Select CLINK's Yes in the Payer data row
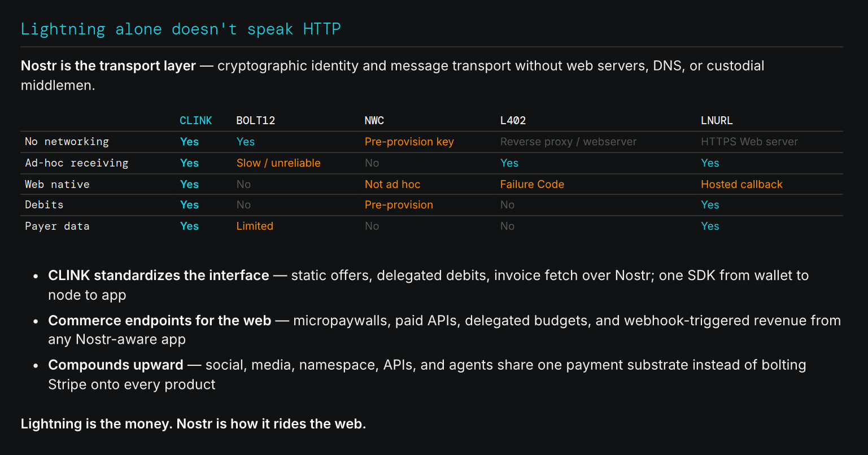 click(x=189, y=226)
